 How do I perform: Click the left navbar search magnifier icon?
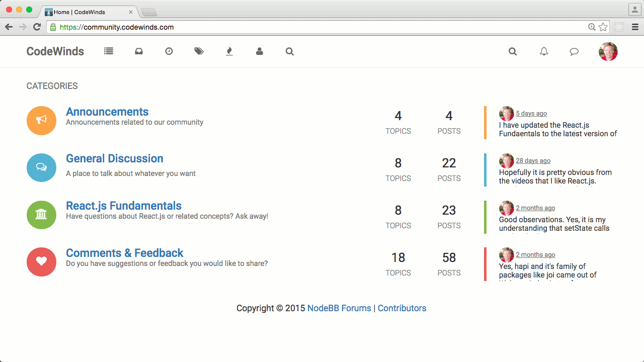pos(290,51)
